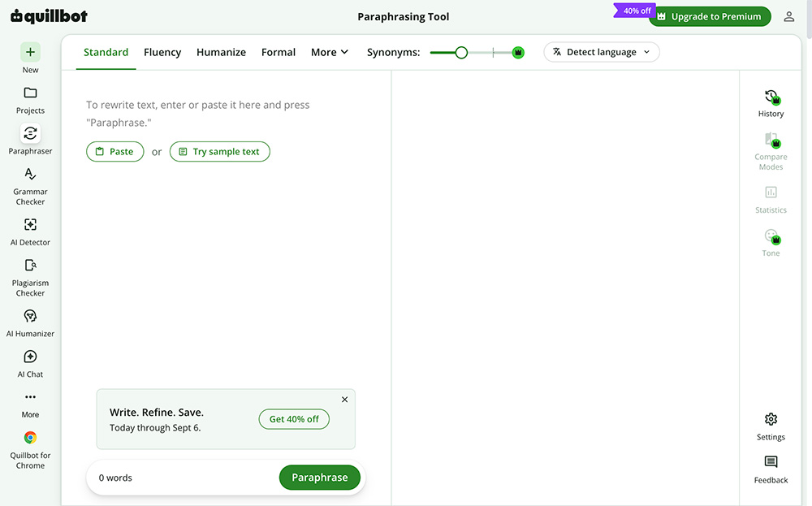812x506 pixels.
Task: Click Try sample text button
Action: [219, 151]
